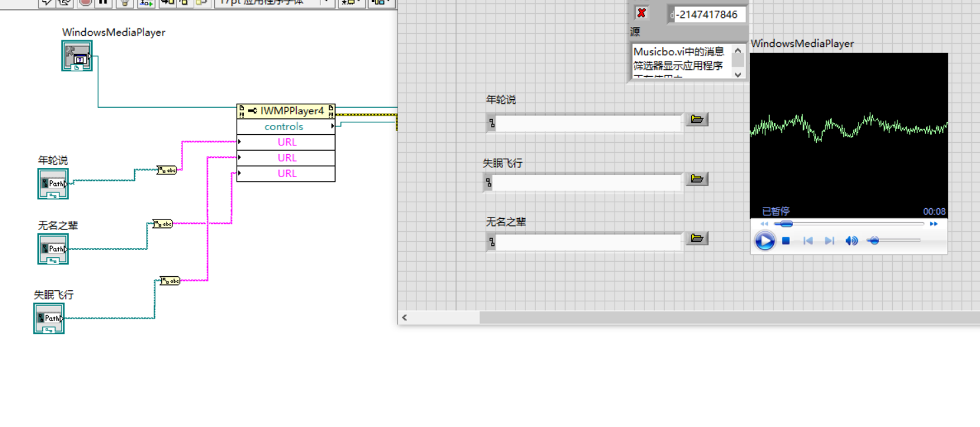Image resolution: width=980 pixels, height=427 pixels.
Task: Select path-to-string converter wired from 年轮说
Action: pyautogui.click(x=167, y=170)
